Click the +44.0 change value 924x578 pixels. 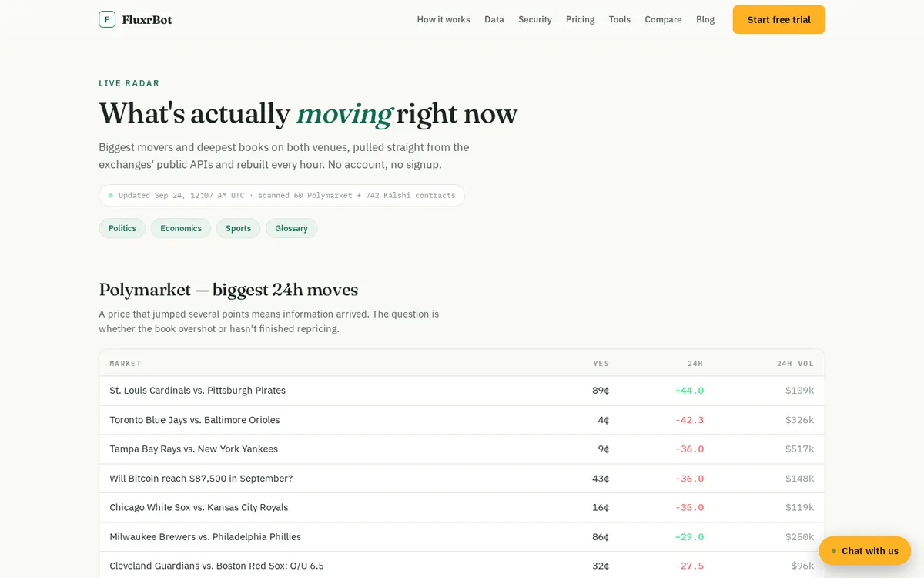(x=689, y=391)
